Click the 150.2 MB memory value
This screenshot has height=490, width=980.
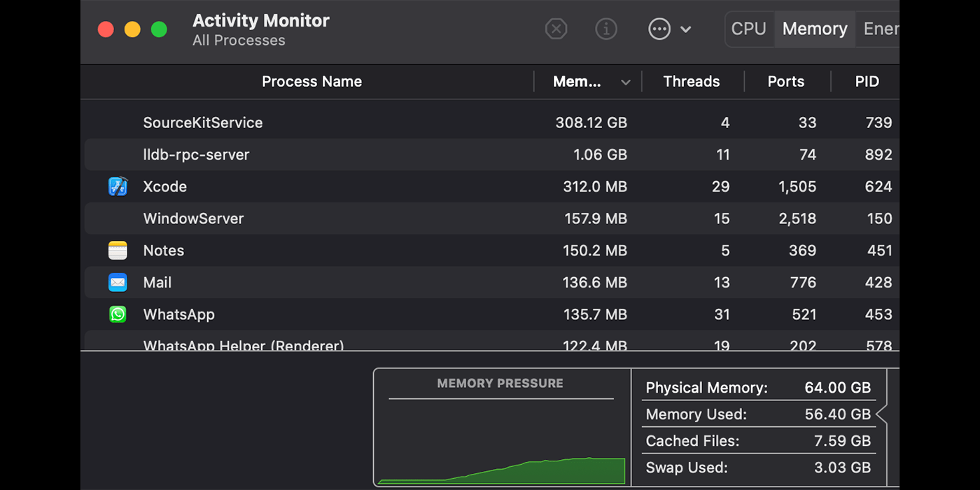[595, 251]
